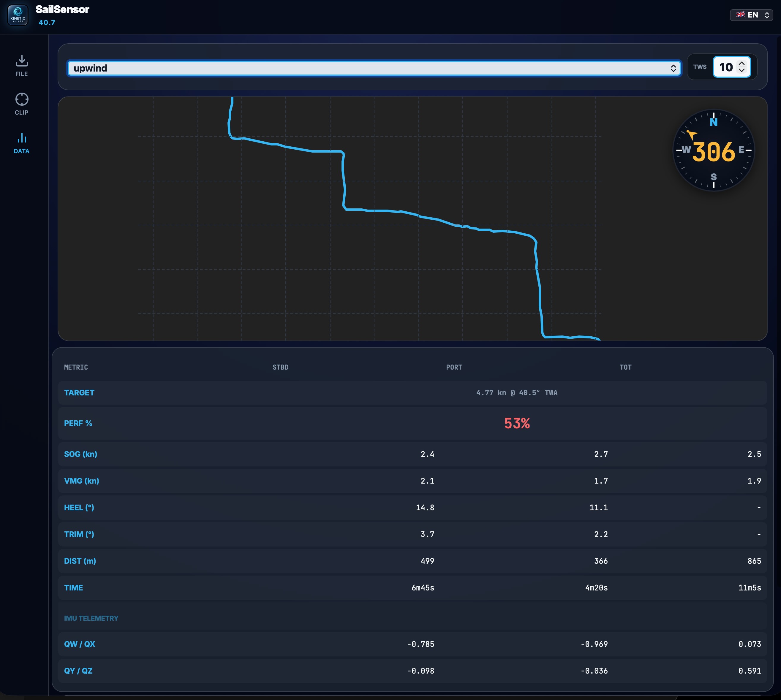Open the CLIP crosshair tool
781x700 pixels.
(x=22, y=99)
